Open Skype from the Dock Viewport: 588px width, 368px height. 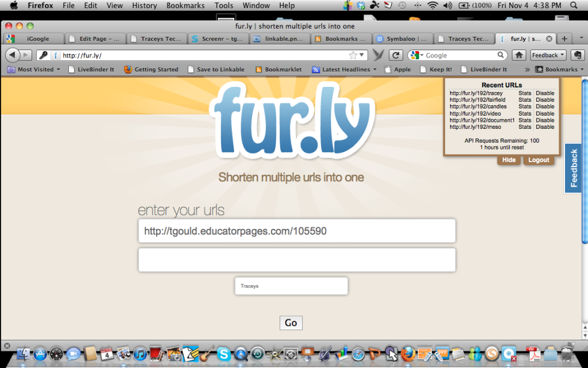[x=224, y=354]
